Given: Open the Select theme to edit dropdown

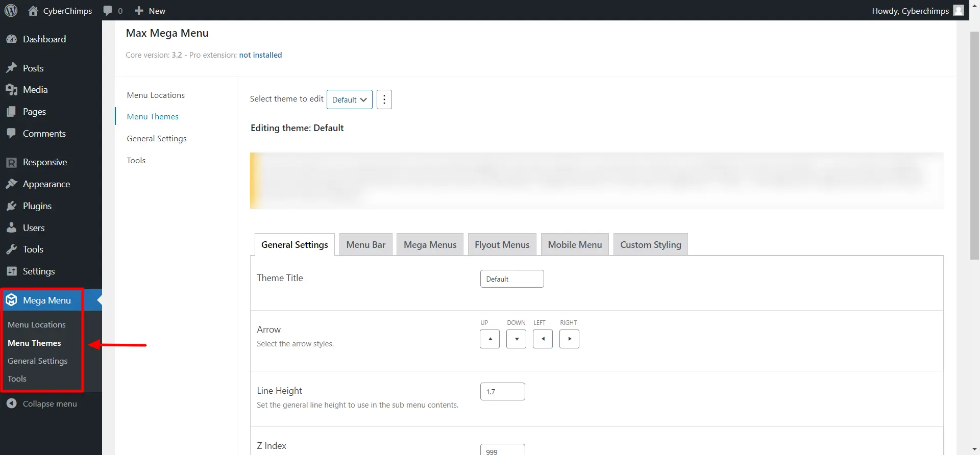Looking at the screenshot, I should click(350, 99).
